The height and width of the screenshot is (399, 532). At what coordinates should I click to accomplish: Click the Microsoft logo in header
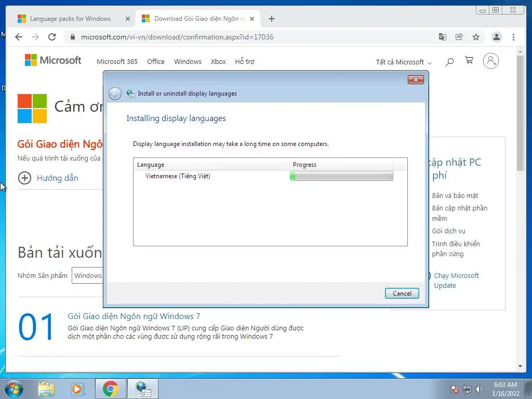coord(53,60)
